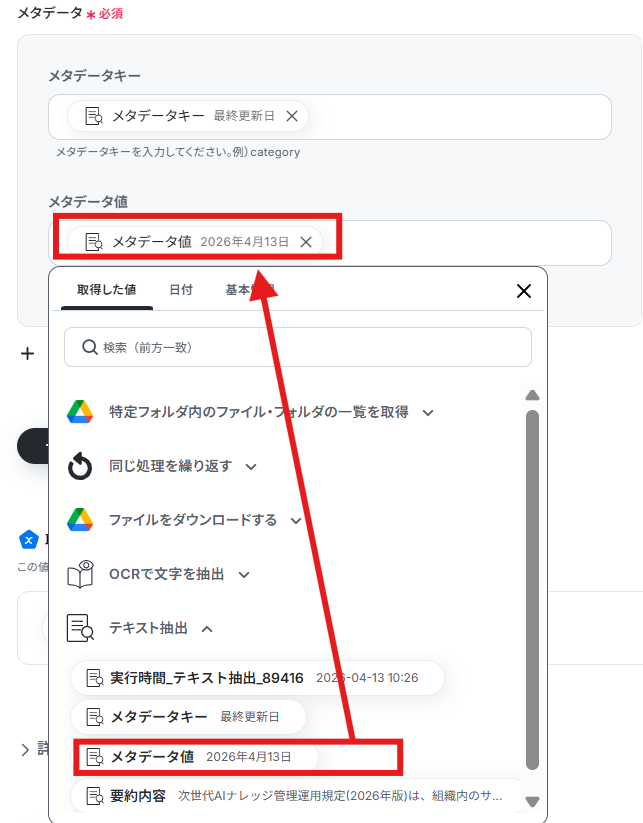The height and width of the screenshot is (823, 643).
Task: Click the scrollbar down arrow
Action: pyautogui.click(x=532, y=802)
